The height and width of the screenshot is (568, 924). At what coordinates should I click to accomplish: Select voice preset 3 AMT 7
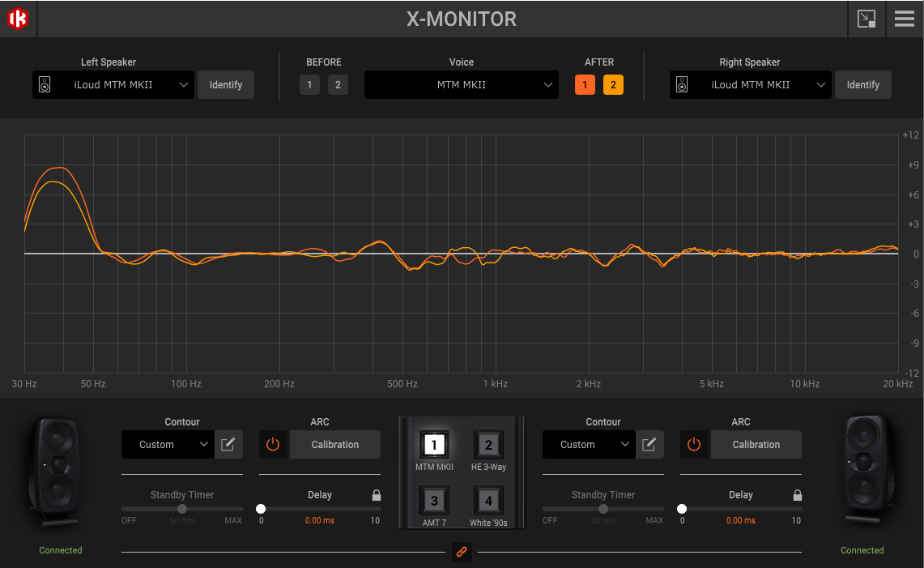tap(434, 501)
